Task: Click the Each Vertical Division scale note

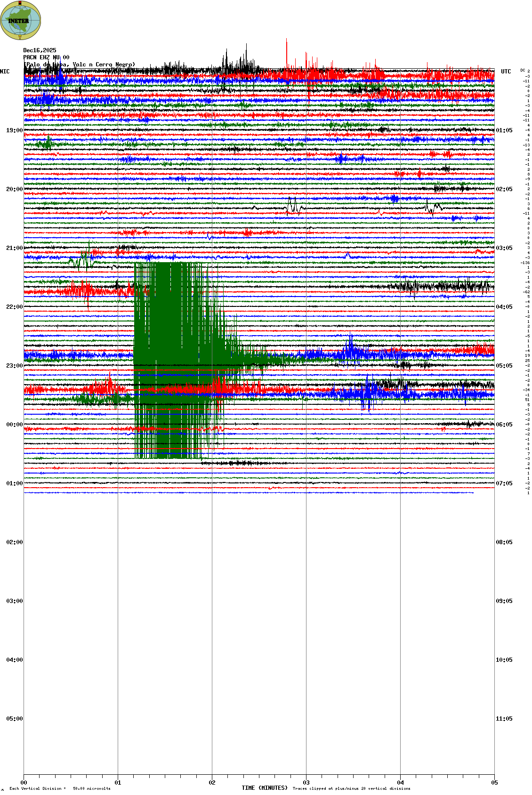Action: (x=60, y=788)
